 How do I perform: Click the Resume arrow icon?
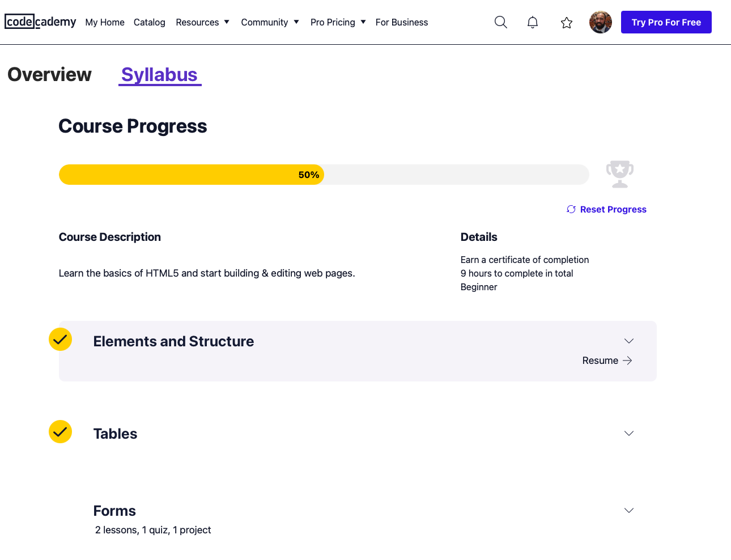[x=627, y=360]
